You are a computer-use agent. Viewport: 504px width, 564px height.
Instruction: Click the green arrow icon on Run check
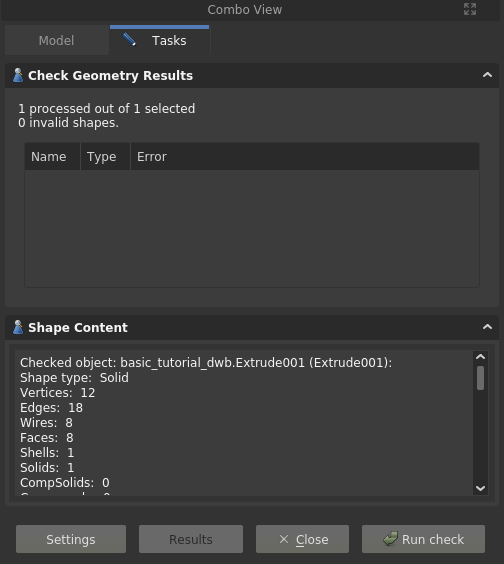point(390,539)
